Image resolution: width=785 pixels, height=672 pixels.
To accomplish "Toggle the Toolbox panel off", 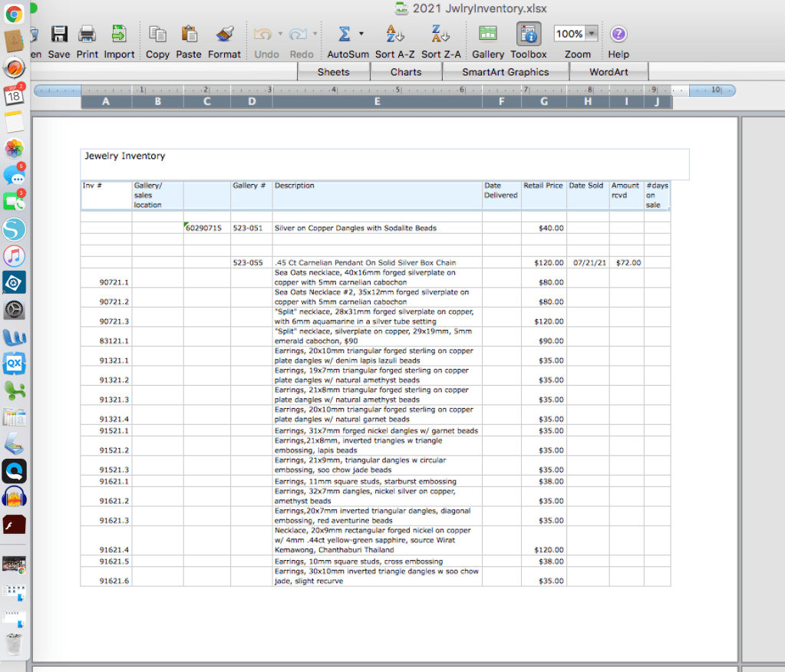I will pos(528,35).
